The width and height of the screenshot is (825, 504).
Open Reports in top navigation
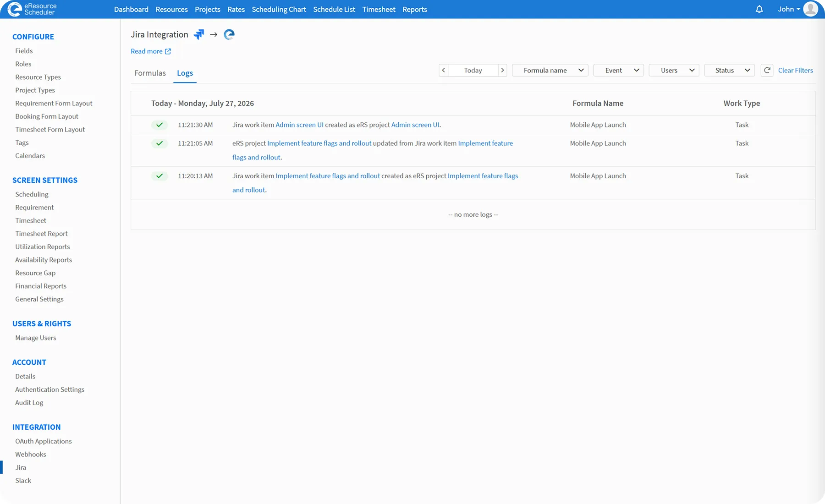pos(415,9)
